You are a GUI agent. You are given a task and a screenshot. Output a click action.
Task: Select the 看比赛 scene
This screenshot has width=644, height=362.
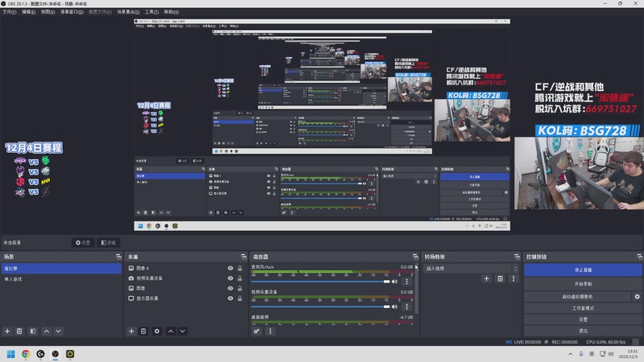61,269
